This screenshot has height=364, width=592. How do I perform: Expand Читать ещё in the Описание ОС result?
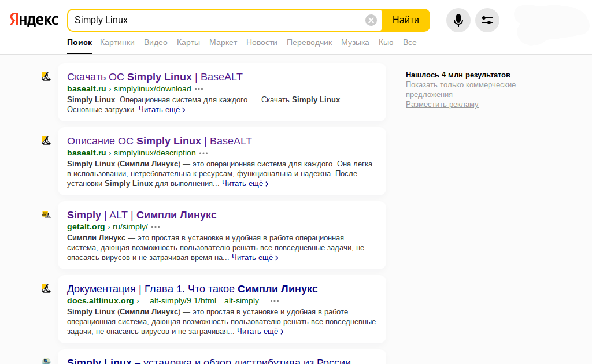coord(245,184)
